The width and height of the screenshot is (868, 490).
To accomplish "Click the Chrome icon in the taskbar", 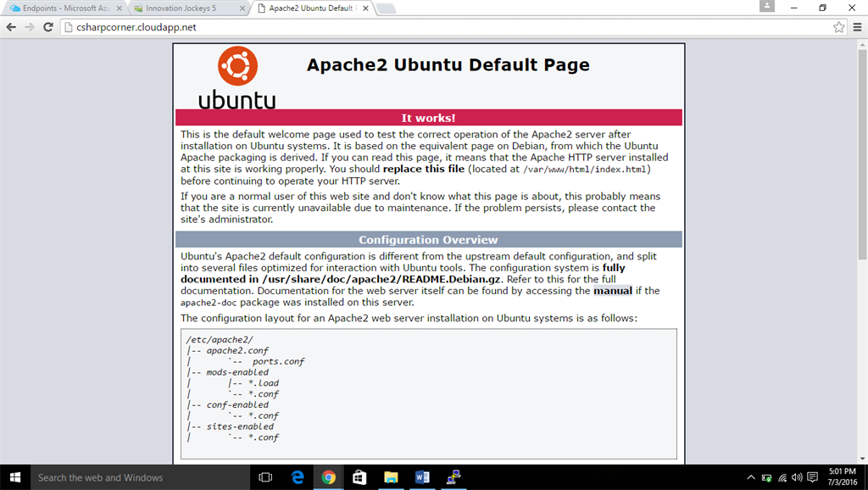I will click(328, 477).
